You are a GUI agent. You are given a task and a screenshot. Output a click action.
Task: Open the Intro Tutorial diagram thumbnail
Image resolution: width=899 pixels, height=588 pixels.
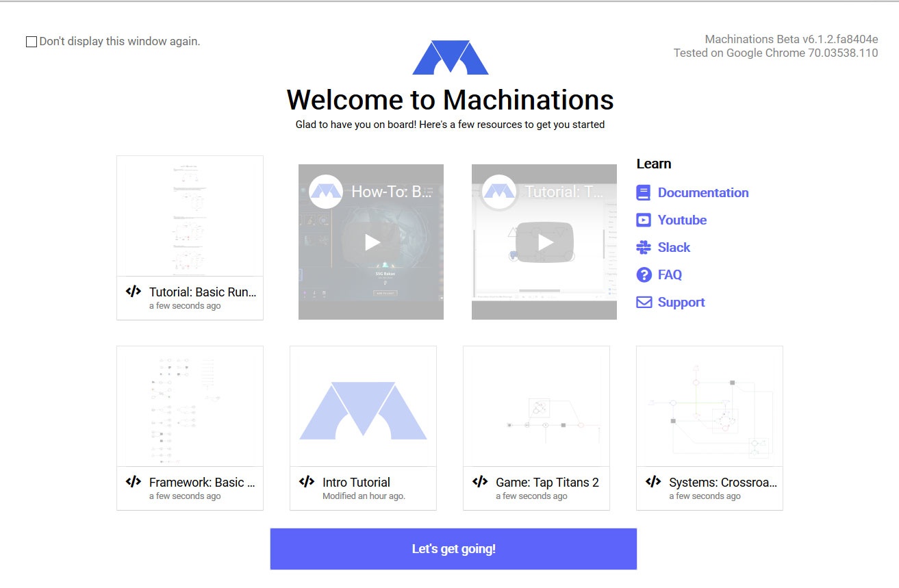363,407
